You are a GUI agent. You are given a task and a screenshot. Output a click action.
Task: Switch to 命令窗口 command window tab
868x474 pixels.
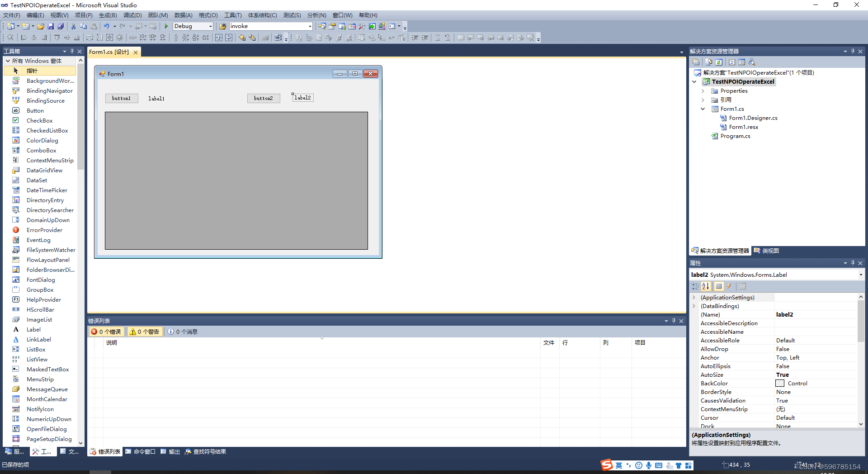tap(141, 451)
